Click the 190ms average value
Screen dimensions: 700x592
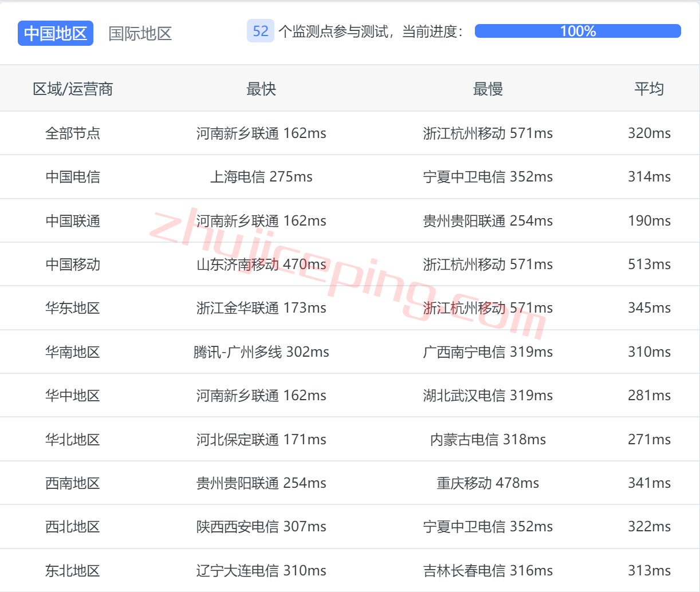pyautogui.click(x=649, y=220)
